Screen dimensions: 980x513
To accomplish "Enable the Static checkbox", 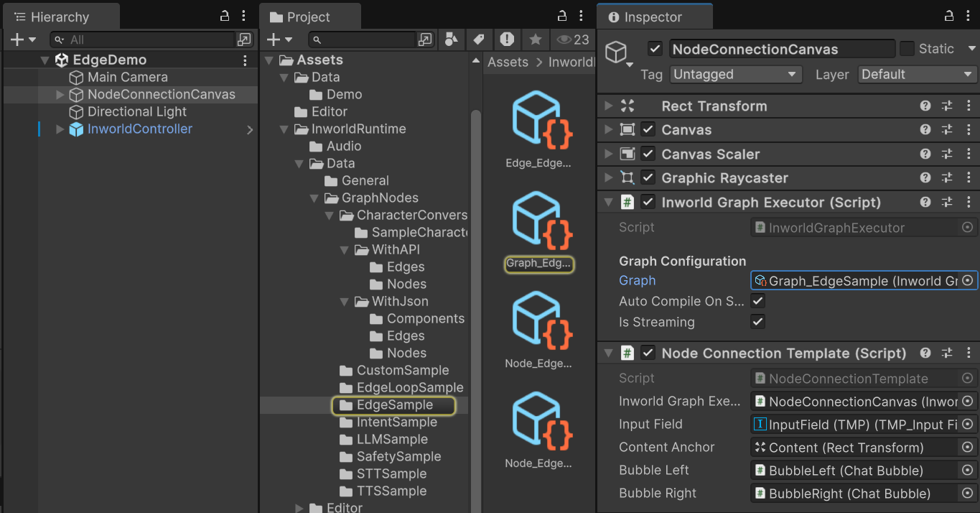I will click(907, 49).
